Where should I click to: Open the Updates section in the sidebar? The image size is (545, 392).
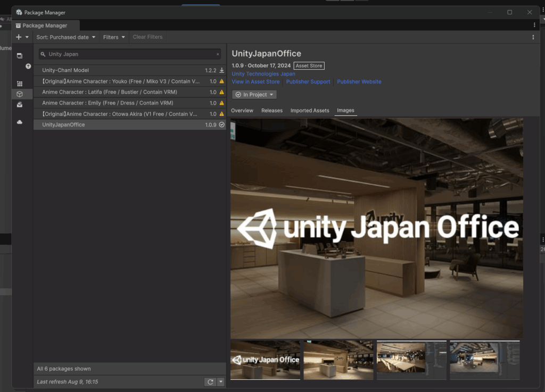tap(28, 66)
